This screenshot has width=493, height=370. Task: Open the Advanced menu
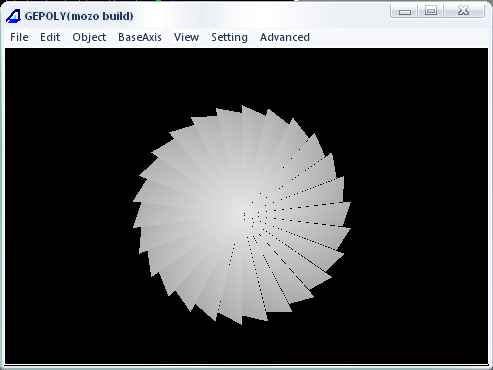coord(285,37)
